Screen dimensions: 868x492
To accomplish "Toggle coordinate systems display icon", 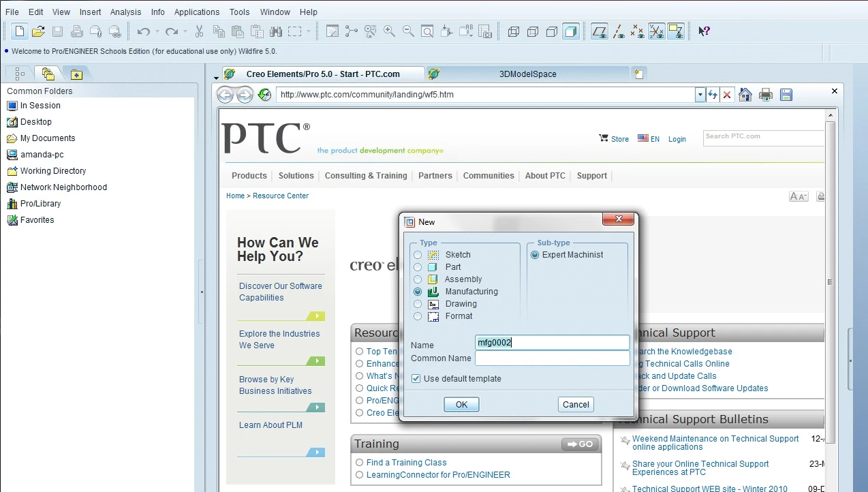I will tap(656, 31).
